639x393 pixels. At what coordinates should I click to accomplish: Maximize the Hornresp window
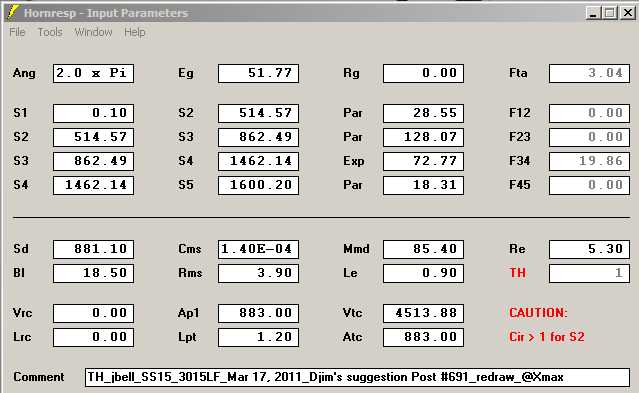(x=610, y=13)
